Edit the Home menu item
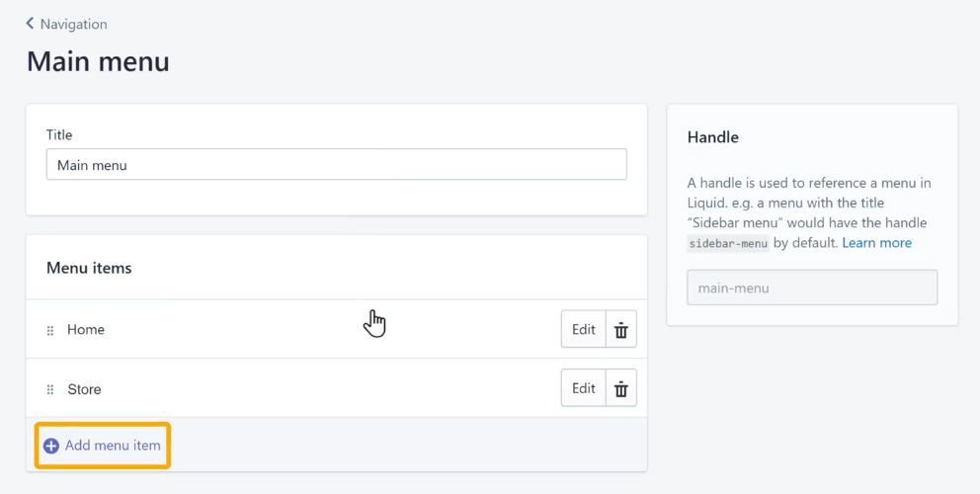Screen dimensions: 980x494 584,330
